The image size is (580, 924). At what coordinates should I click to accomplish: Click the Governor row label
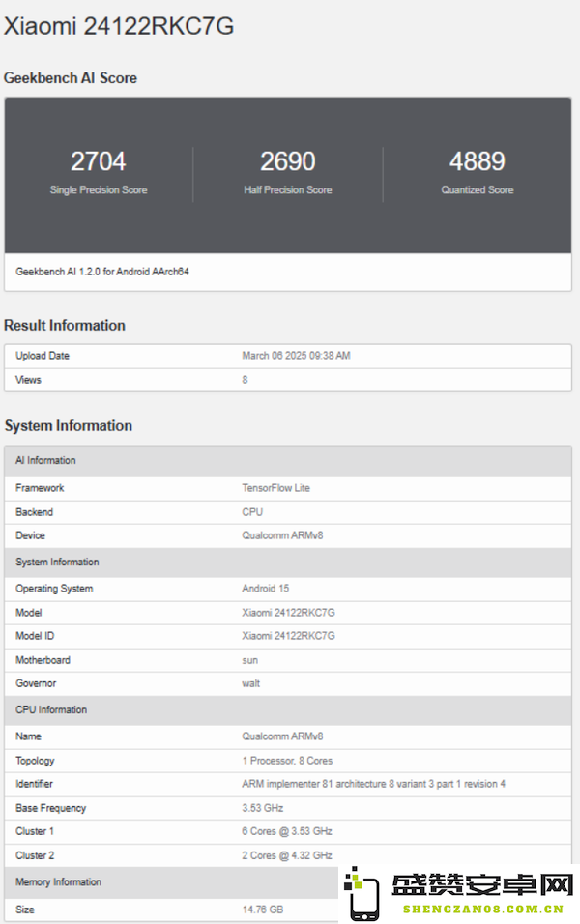click(36, 683)
